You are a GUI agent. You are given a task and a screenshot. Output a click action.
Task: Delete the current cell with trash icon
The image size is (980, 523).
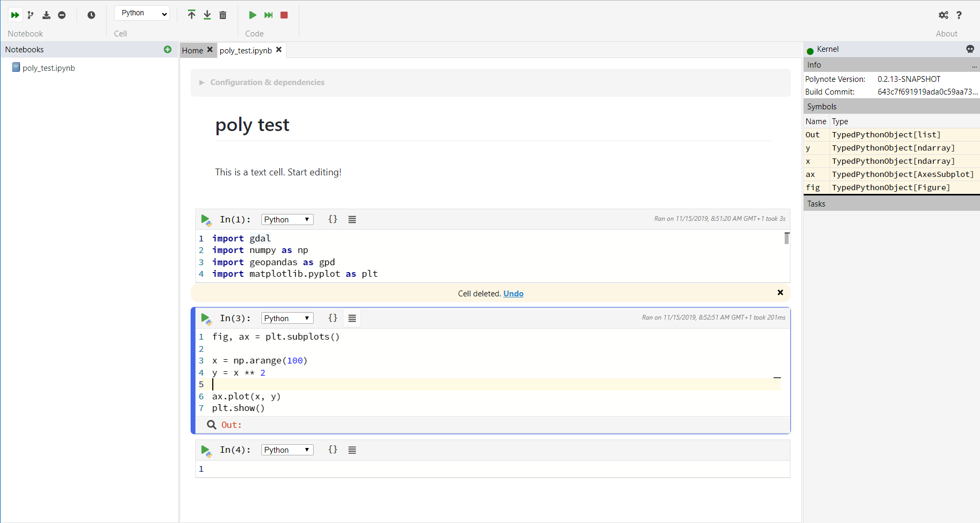pos(222,15)
